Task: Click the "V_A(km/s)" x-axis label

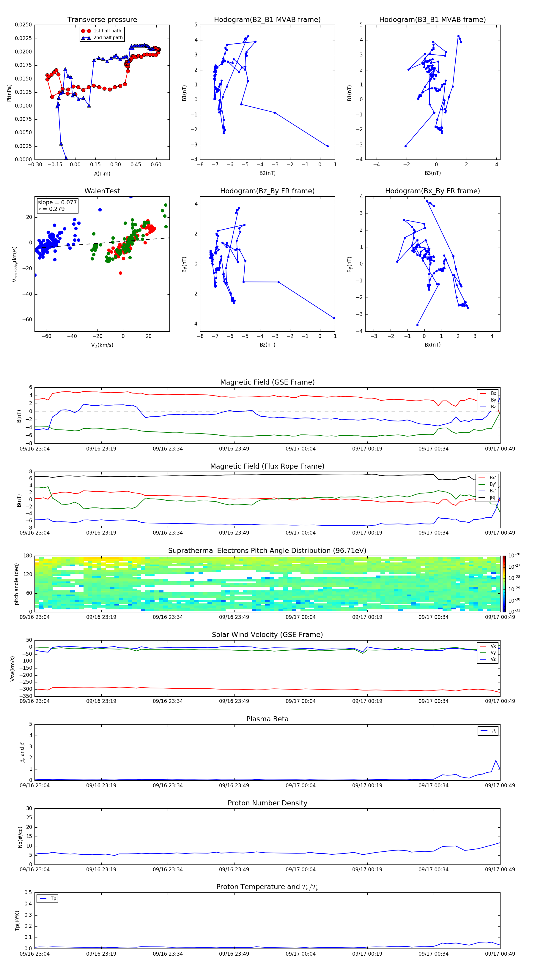Action: [102, 345]
